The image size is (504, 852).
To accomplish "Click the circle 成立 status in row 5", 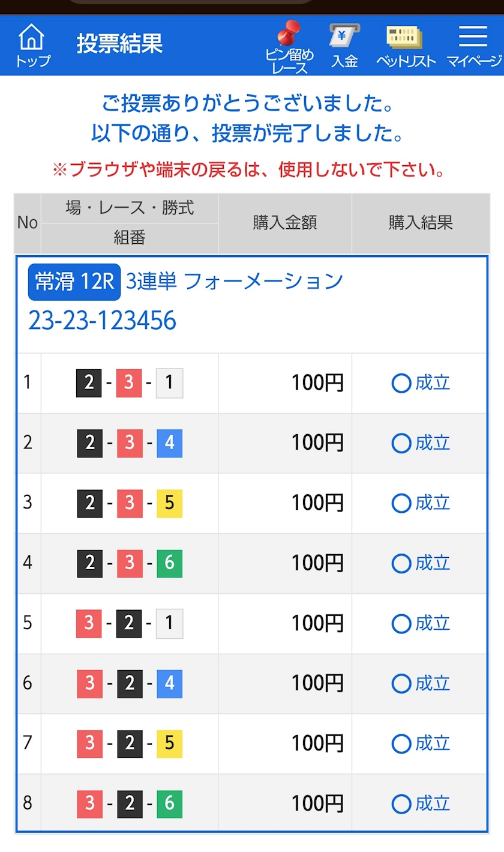I will pyautogui.click(x=420, y=623).
